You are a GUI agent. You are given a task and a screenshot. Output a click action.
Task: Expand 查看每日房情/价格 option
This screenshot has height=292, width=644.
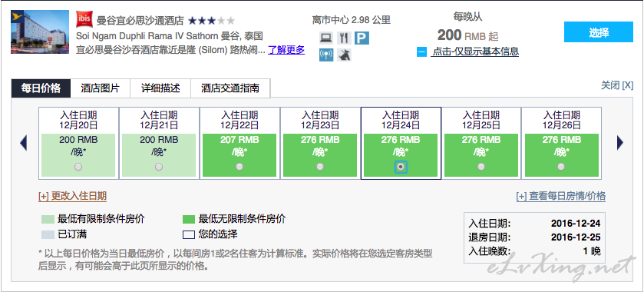560,196
